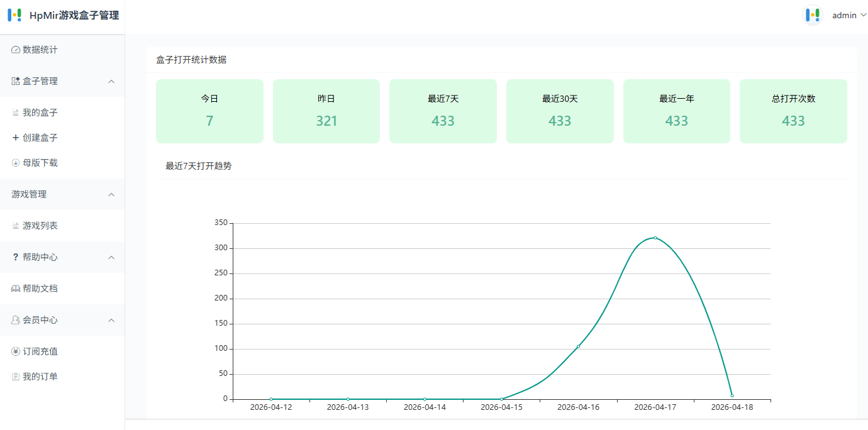Collapse the 盒子管理 section chevron
This screenshot has height=430, width=868.
coord(111,81)
